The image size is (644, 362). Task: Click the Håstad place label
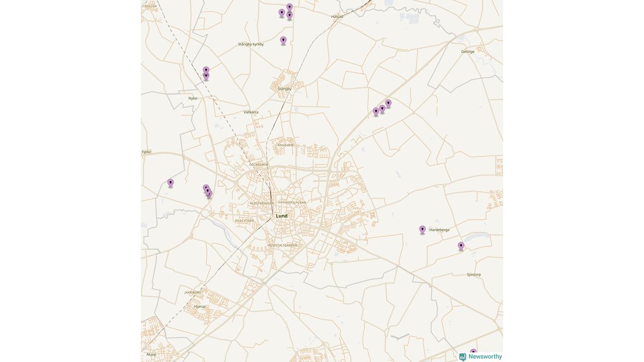coord(337,17)
